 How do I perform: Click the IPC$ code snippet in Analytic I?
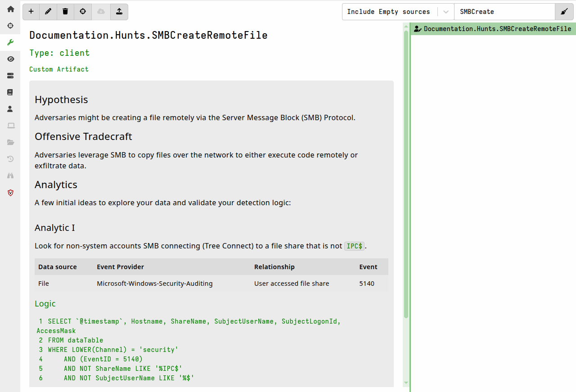pyautogui.click(x=354, y=246)
